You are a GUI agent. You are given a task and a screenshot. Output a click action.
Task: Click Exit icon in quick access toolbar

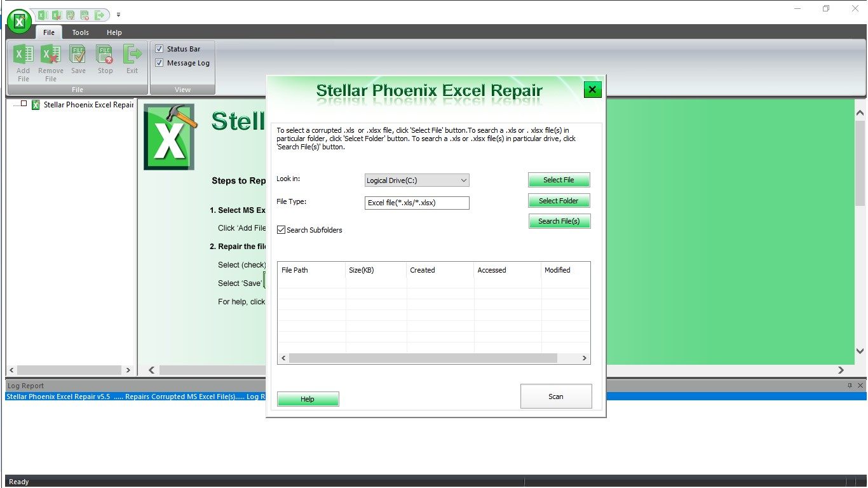point(99,15)
